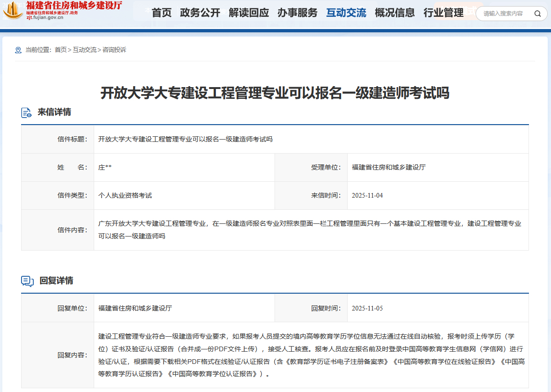Click the 来信详情 section document icon
Screen dimensions: 551x392
click(27, 112)
